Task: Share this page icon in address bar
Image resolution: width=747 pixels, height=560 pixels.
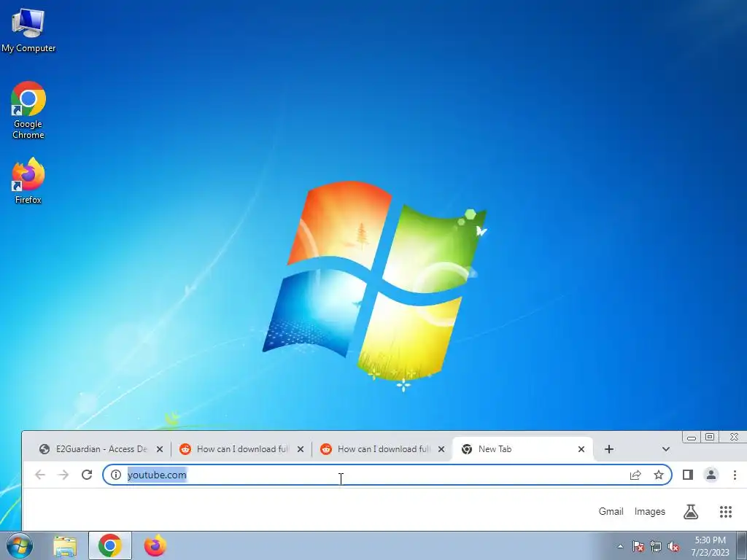Action: [x=635, y=475]
